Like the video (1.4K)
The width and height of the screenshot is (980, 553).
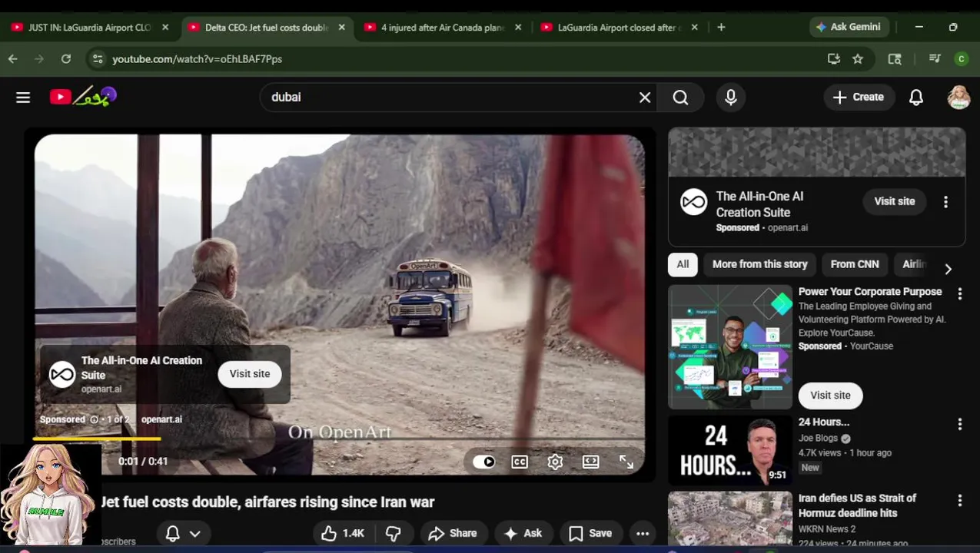coord(343,533)
